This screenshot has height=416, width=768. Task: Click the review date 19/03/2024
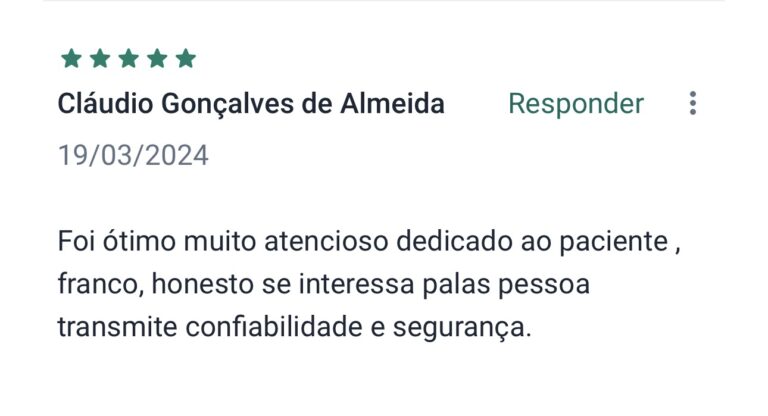click(133, 155)
